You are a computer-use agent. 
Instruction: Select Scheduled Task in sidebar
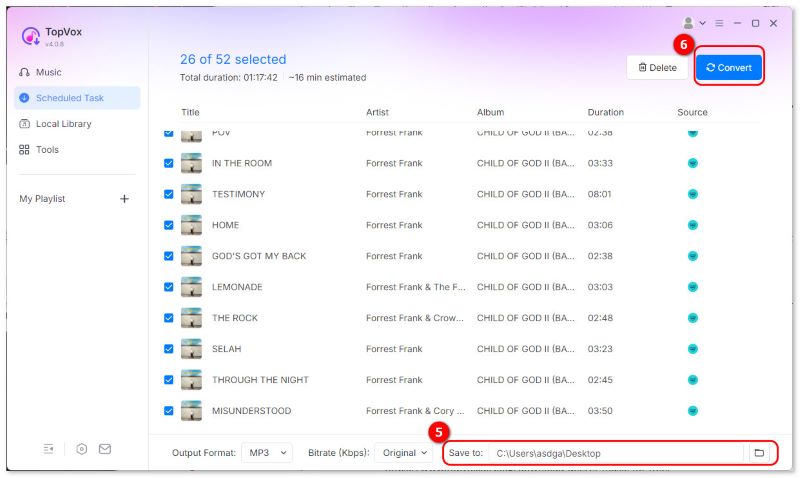(x=77, y=98)
